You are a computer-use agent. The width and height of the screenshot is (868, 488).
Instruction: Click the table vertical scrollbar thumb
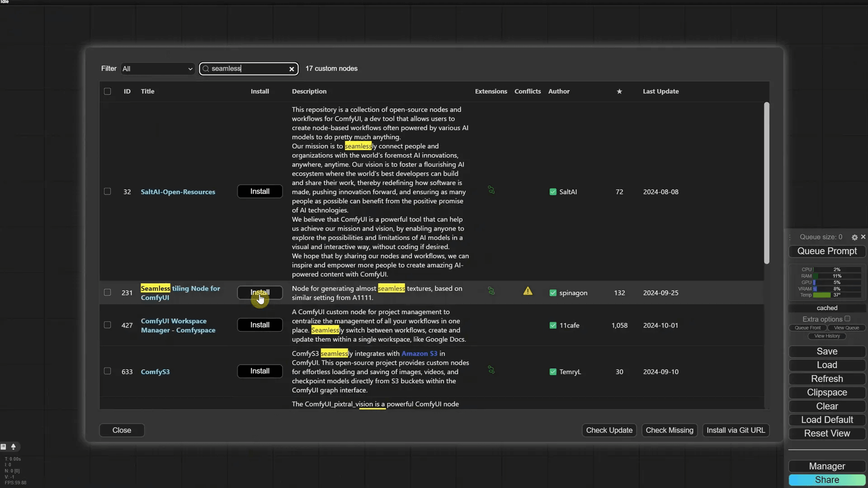766,183
